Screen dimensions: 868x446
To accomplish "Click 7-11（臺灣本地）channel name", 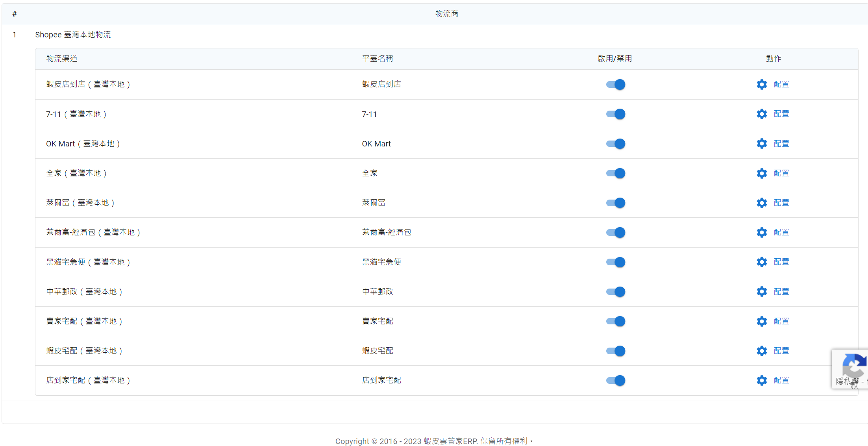I will (76, 114).
